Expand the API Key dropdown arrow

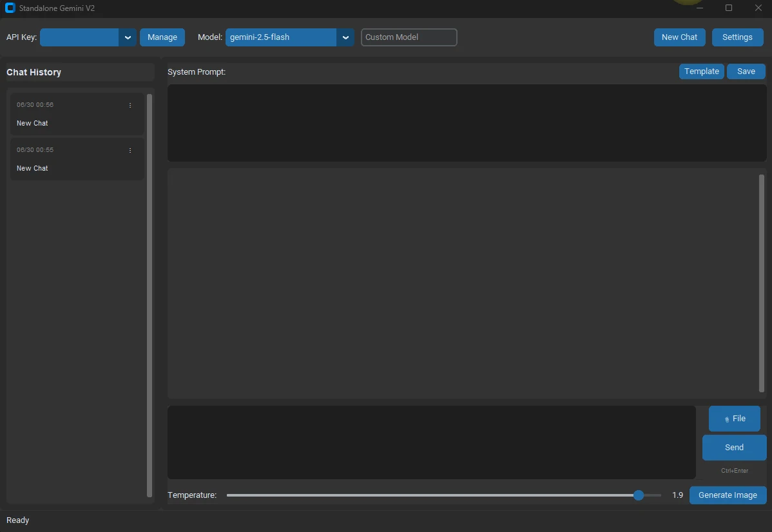(128, 37)
